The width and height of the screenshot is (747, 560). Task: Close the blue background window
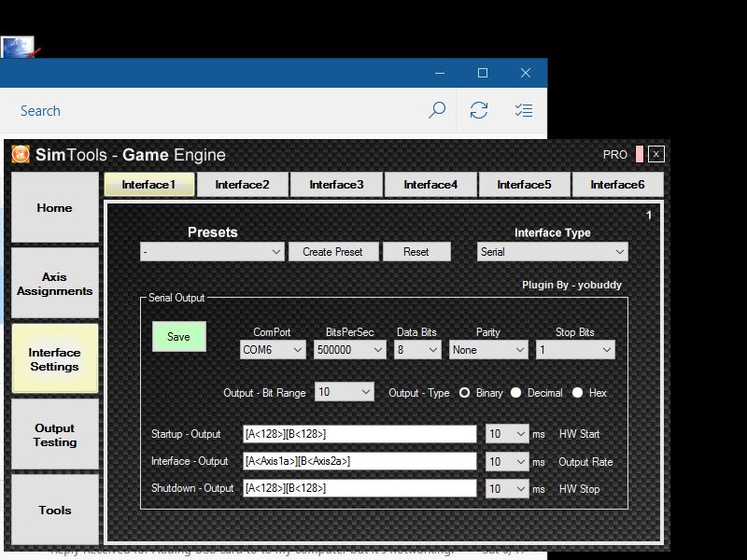(526, 73)
